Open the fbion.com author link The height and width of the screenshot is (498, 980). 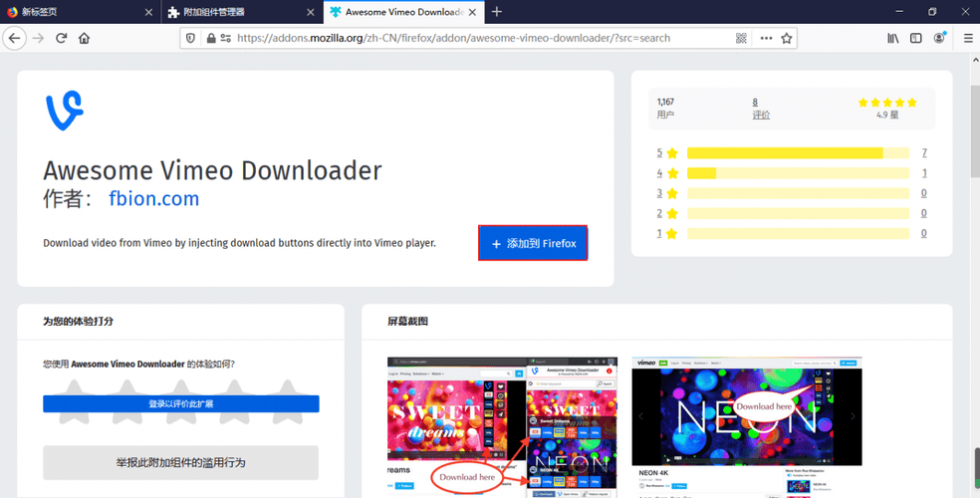pos(154,199)
